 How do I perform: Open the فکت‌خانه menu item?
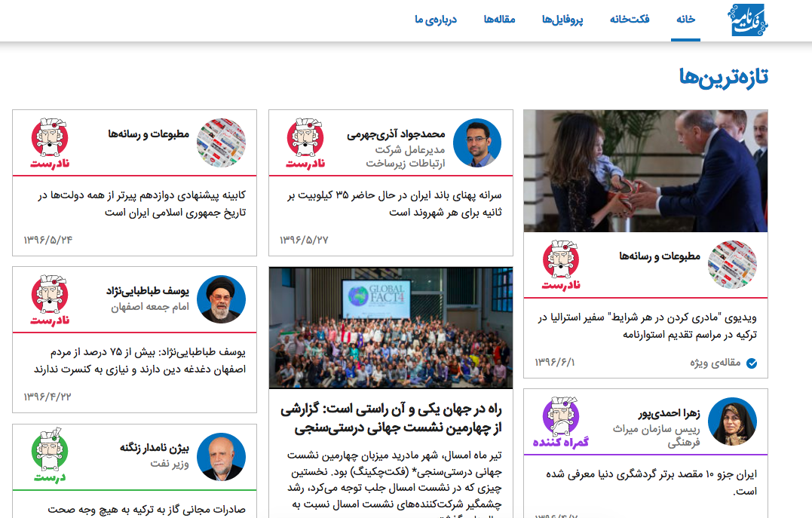click(630, 20)
